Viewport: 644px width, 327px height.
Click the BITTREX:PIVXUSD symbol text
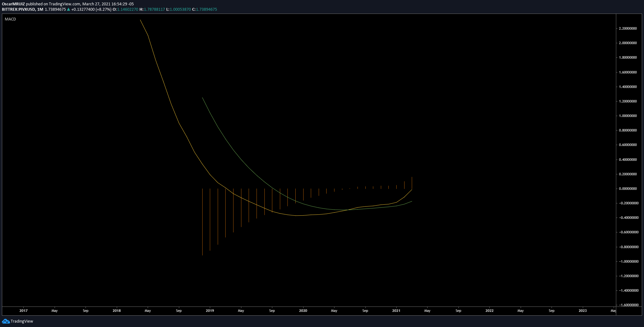pyautogui.click(x=19, y=9)
